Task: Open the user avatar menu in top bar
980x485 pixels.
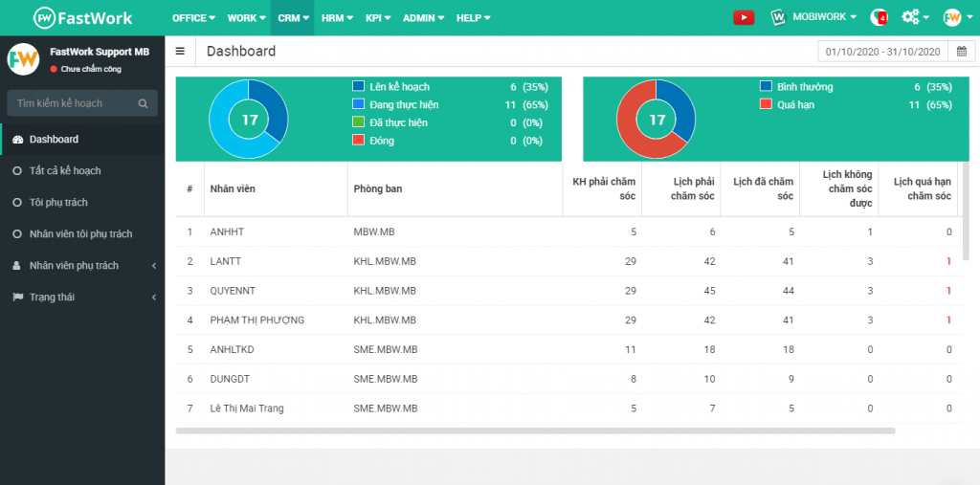Action: (956, 17)
